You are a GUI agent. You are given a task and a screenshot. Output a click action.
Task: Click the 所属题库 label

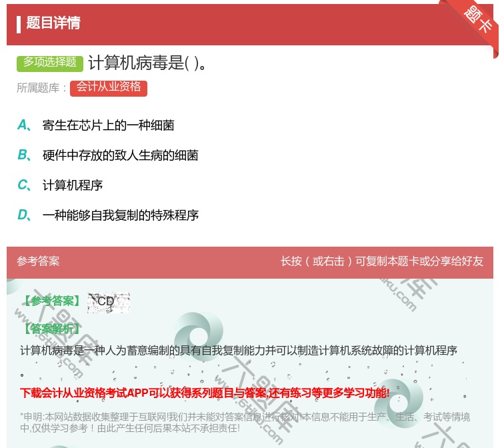coord(41,88)
